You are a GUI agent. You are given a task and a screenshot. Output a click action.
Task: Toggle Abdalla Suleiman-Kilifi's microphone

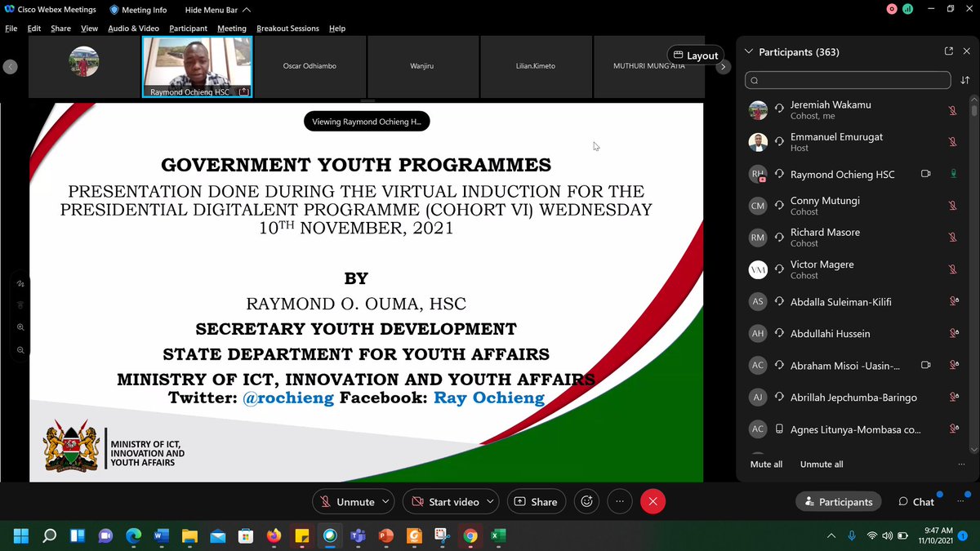[x=952, y=301]
